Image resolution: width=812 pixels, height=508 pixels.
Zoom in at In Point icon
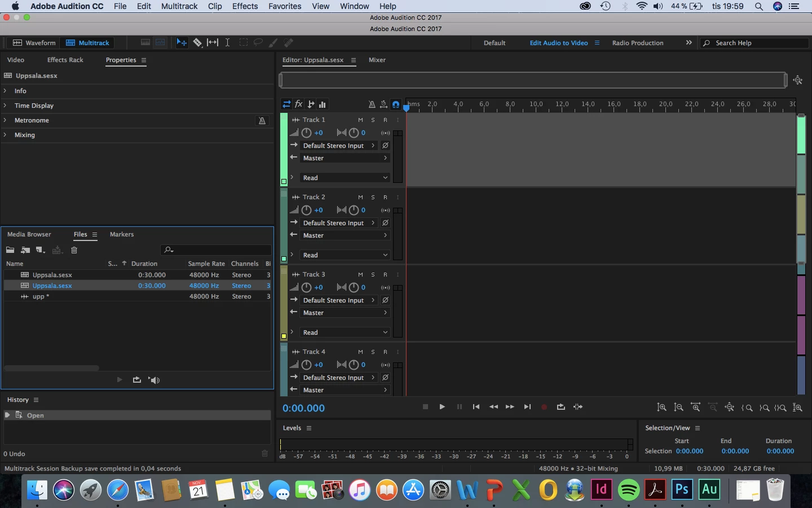point(747,408)
